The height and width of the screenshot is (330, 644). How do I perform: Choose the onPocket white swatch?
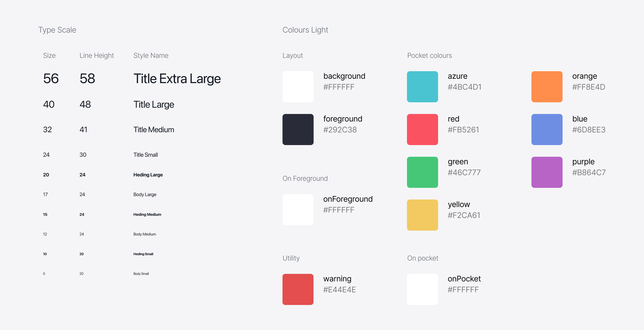422,289
